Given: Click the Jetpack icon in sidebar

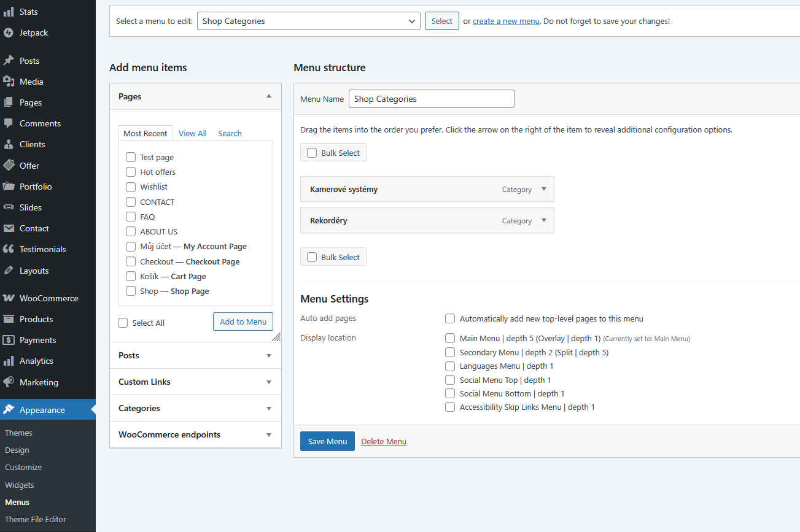Looking at the screenshot, I should [9, 33].
